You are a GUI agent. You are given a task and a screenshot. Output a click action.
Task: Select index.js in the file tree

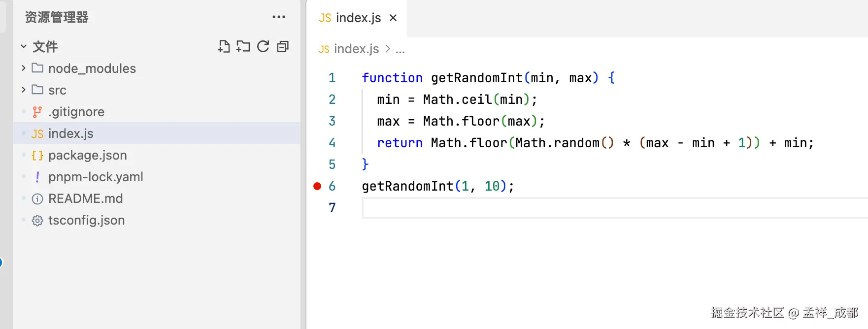[x=71, y=134]
